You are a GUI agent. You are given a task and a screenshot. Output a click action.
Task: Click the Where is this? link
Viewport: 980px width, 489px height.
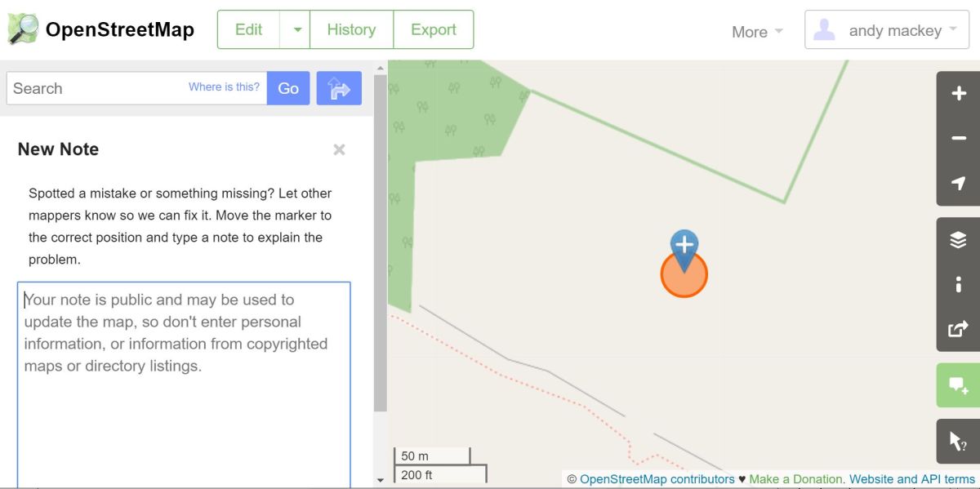pos(224,87)
